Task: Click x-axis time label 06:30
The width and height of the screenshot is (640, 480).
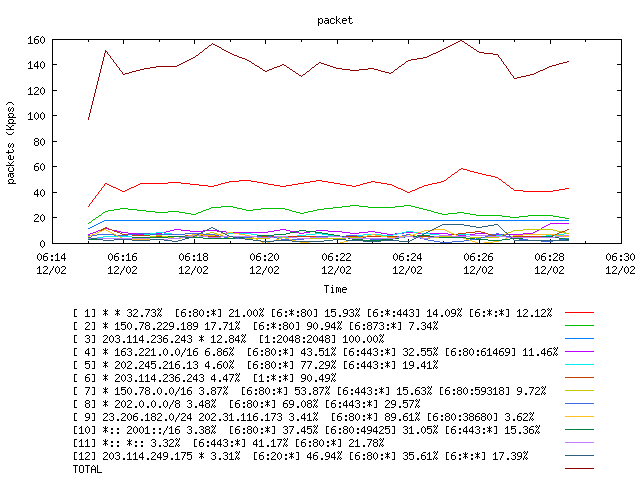Action: coord(620,257)
